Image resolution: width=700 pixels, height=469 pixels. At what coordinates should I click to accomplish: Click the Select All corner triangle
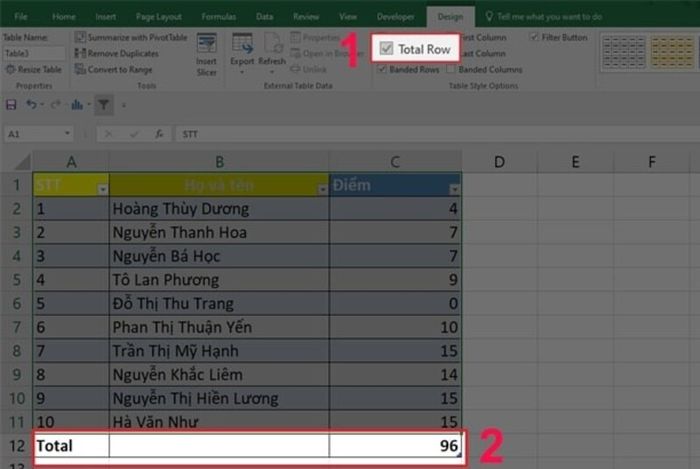click(22, 162)
